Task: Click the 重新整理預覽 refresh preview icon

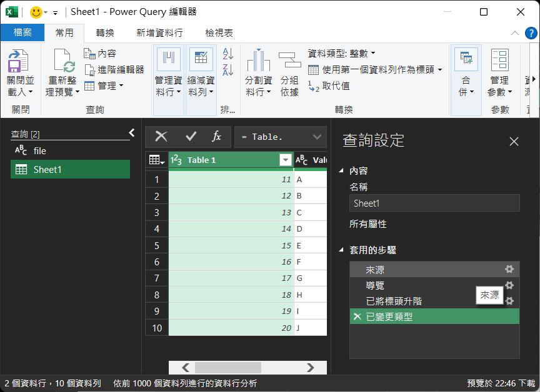Action: pos(63,62)
